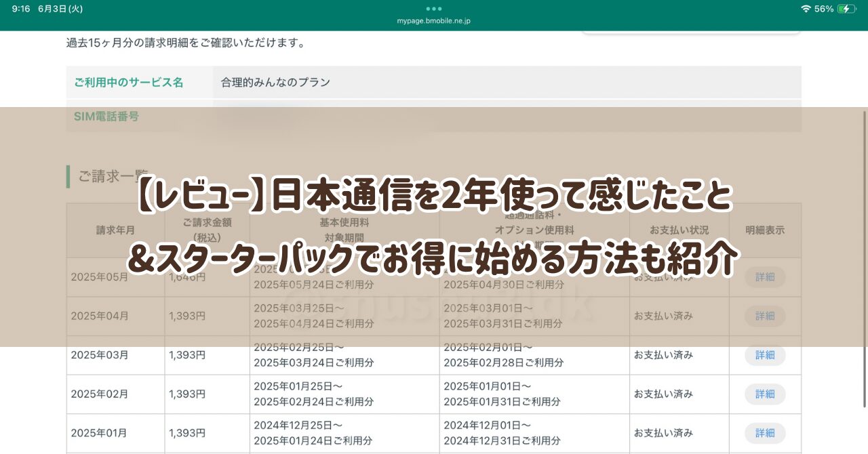The image size is (868, 454).
Task: Click the 合理的みんなのプラン service name
Action: click(x=275, y=83)
